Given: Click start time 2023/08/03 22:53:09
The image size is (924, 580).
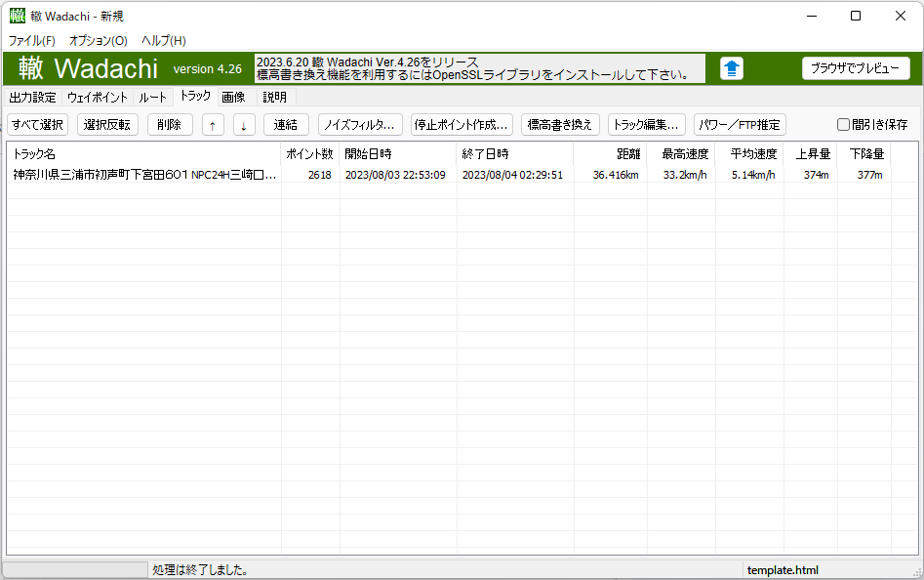Looking at the screenshot, I should (x=395, y=175).
